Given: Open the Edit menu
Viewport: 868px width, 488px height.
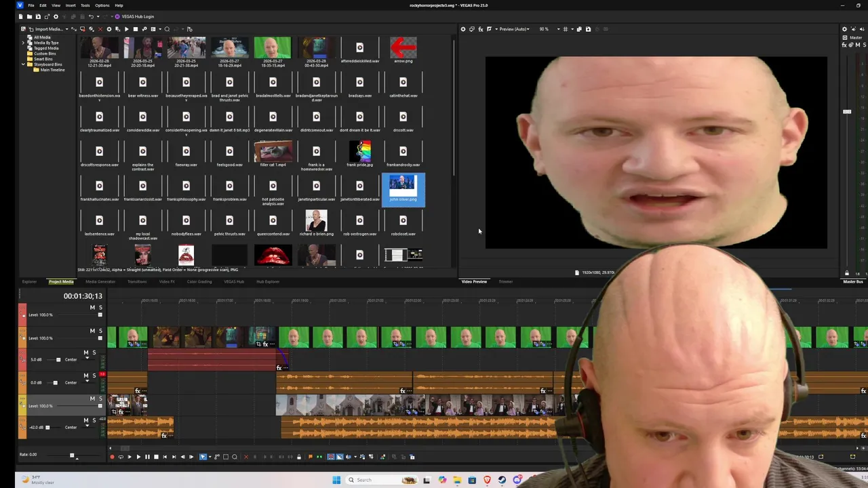Looking at the screenshot, I should (43, 5).
